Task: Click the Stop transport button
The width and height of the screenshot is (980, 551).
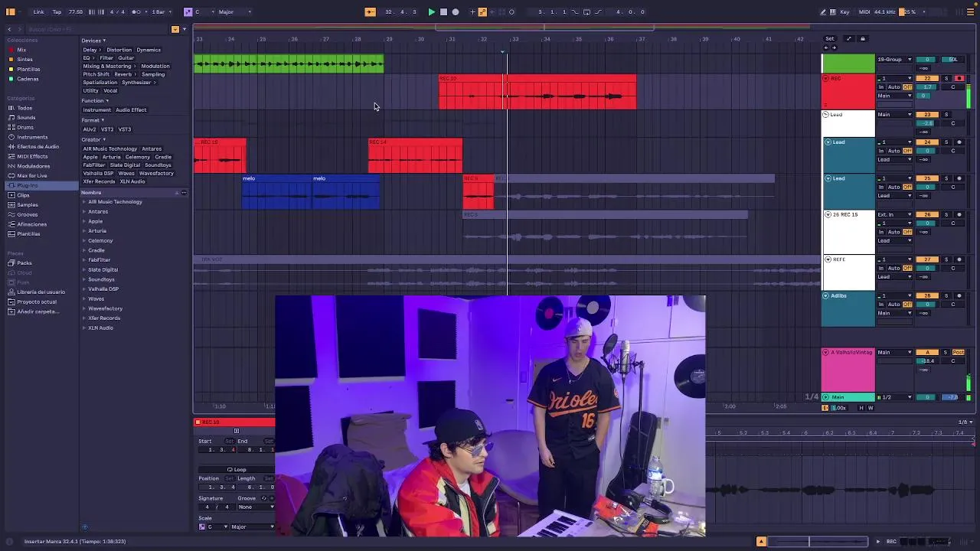Action: pyautogui.click(x=443, y=11)
